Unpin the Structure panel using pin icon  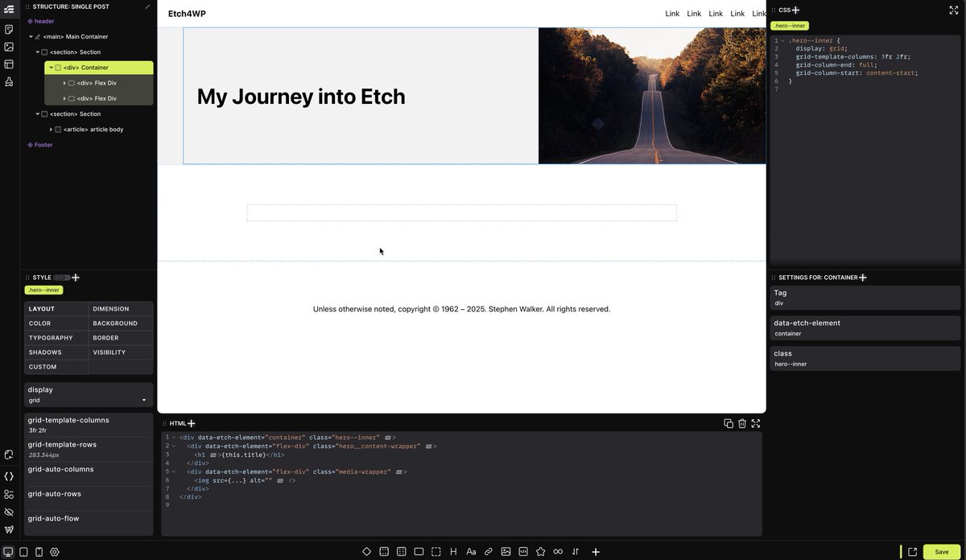pyautogui.click(x=147, y=6)
